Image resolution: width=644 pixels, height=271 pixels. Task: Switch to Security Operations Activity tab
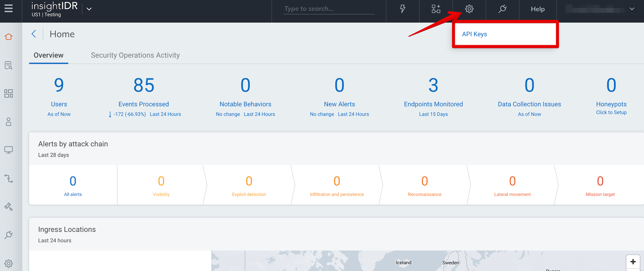(135, 55)
